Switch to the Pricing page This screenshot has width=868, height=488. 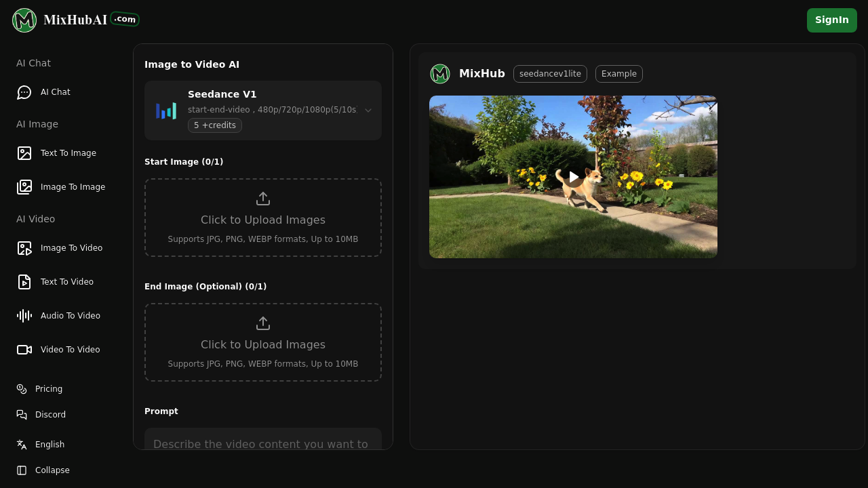(x=48, y=389)
